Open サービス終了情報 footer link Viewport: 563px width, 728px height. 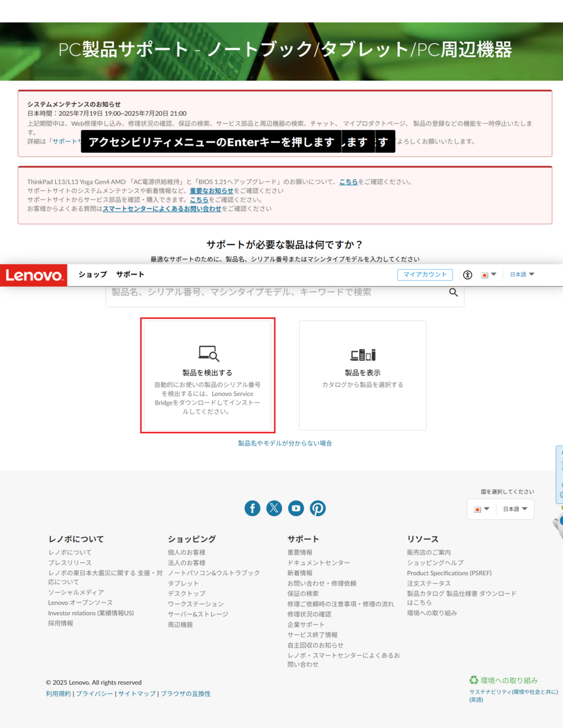[312, 635]
